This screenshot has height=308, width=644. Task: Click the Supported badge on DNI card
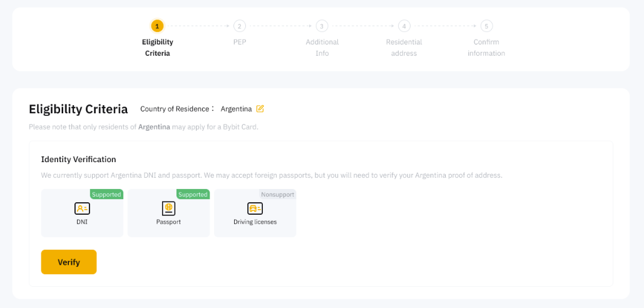(x=106, y=194)
